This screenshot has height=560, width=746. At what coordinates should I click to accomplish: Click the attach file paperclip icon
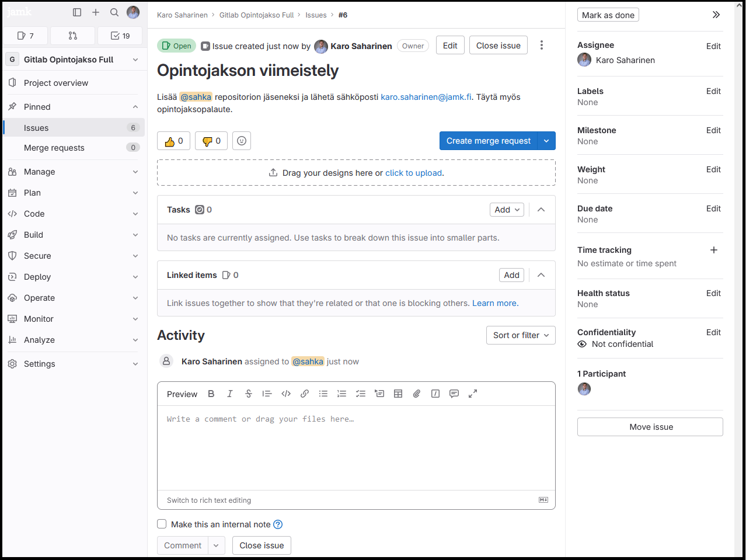[417, 394]
